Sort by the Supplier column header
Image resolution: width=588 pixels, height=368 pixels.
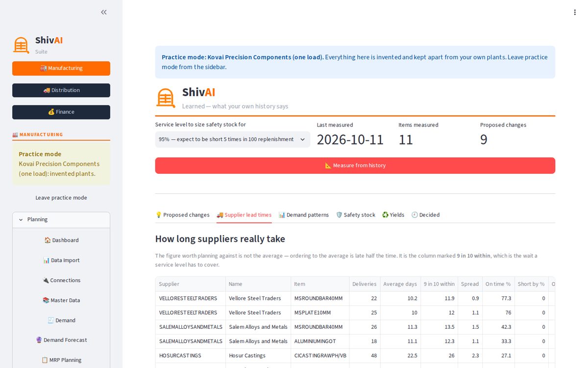pos(191,284)
